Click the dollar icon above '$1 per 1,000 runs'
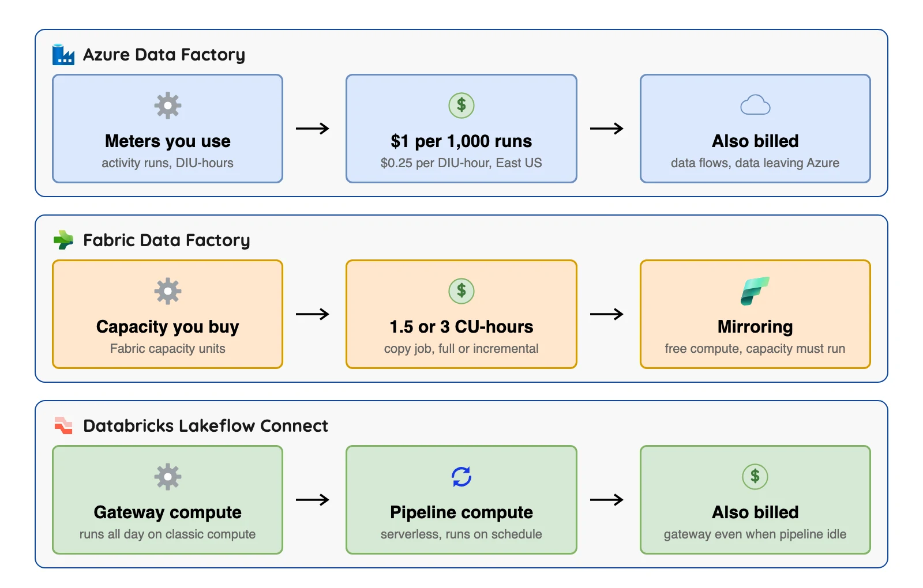Viewport: 923px width, 588px height. coord(461,105)
